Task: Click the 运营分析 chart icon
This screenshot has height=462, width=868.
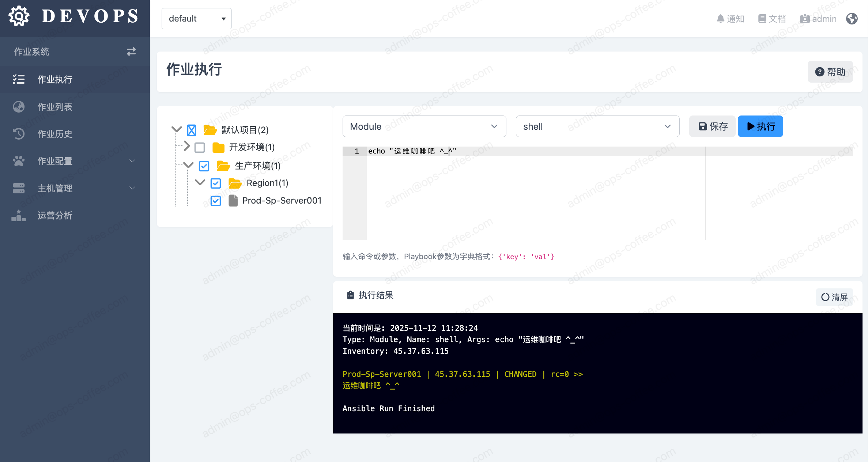Action: [x=19, y=215]
